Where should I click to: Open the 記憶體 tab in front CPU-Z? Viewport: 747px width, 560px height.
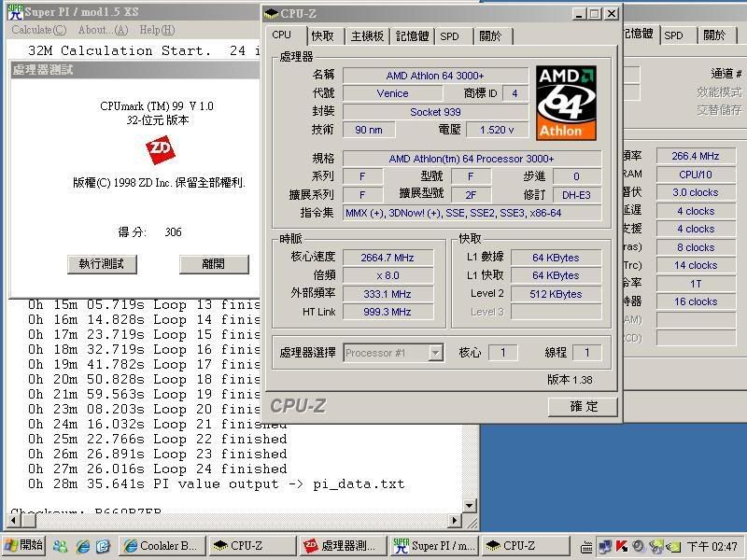412,36
